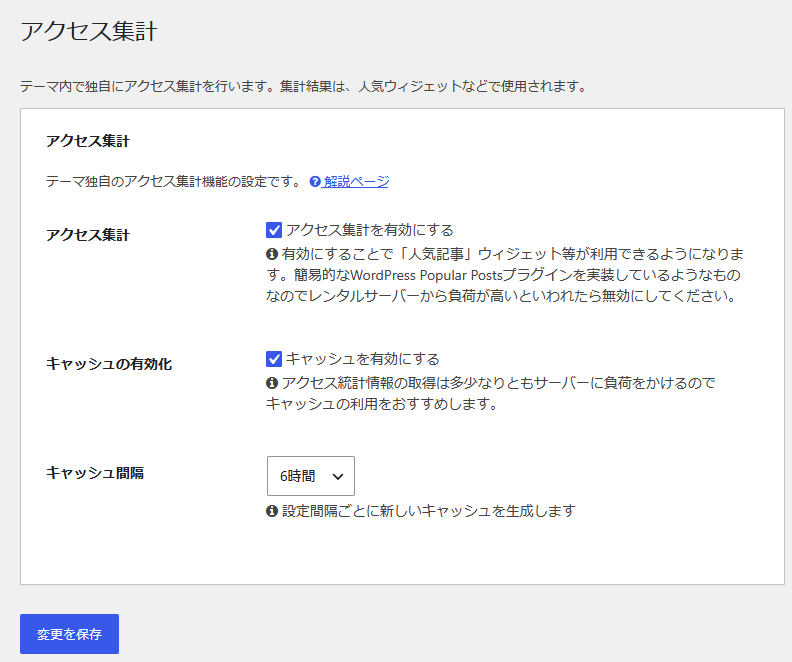This screenshot has width=792, height=662.
Task: Click info icon before 設定間隔ごとに text
Action: 272,511
